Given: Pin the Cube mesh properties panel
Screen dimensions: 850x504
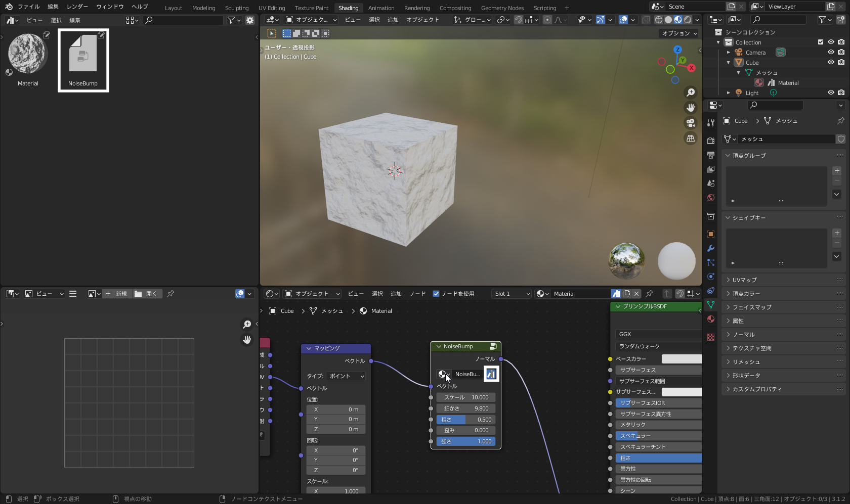Looking at the screenshot, I should coord(840,121).
